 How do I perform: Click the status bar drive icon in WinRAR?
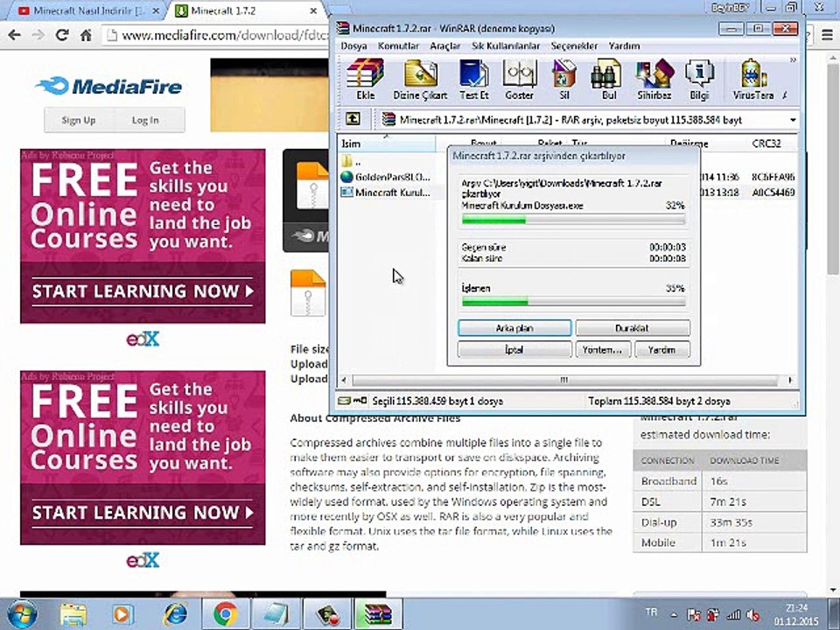tap(346, 401)
